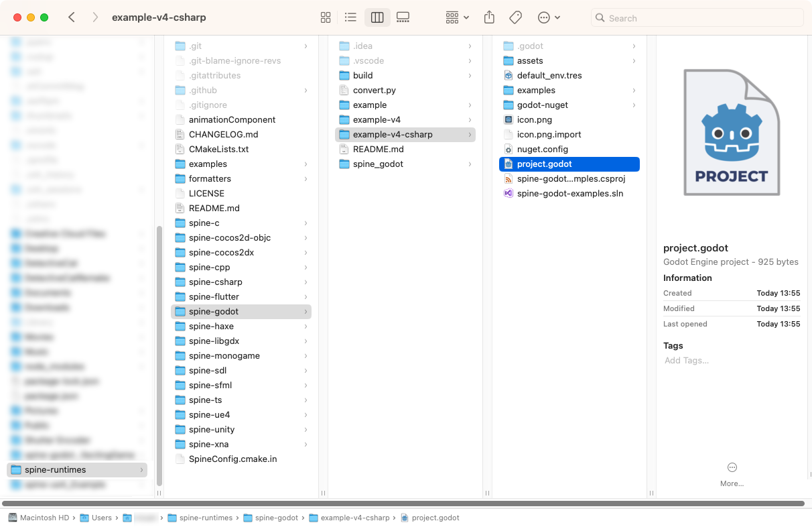
Task: Select gallery view mode
Action: [x=403, y=17]
